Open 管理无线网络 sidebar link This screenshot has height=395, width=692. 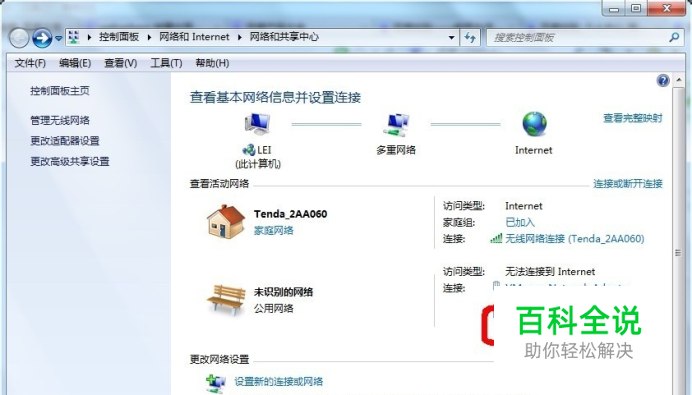click(60, 120)
